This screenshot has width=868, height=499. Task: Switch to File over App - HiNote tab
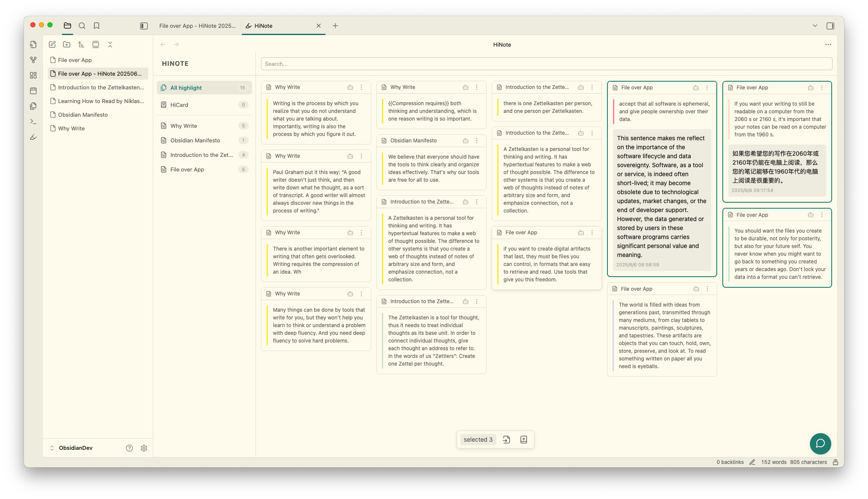[x=197, y=26]
